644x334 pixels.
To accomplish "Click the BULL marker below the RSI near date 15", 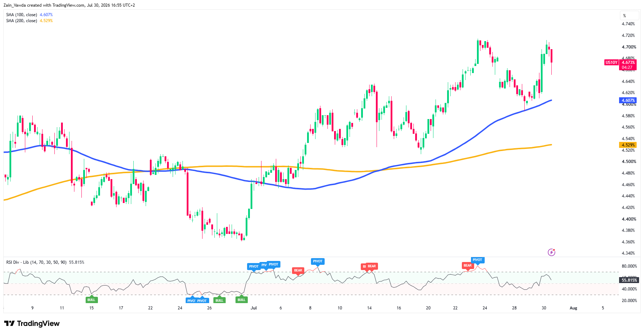I will pyautogui.click(x=91, y=300).
